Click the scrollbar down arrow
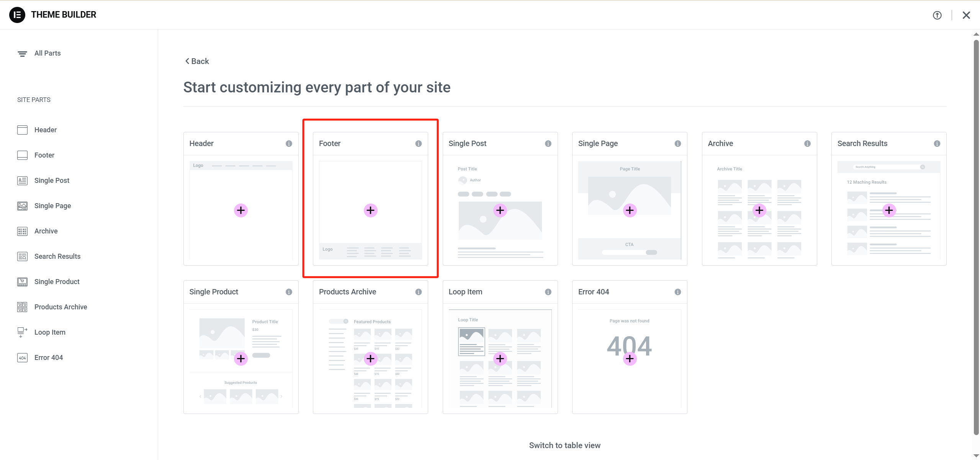The height and width of the screenshot is (460, 980). (976, 455)
